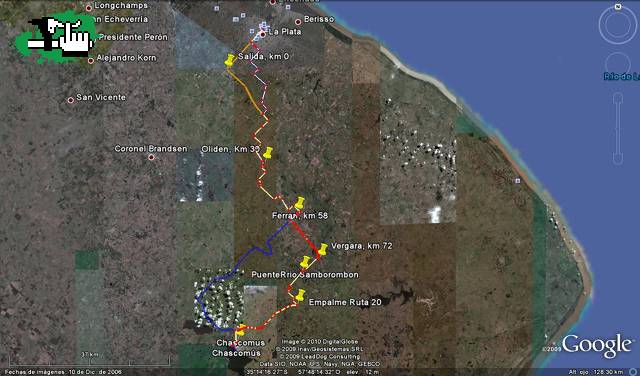Viewport: 640px width, 376px height.
Task: Click the 'Oliden, Km 39' placemark label
Action: coord(230,149)
